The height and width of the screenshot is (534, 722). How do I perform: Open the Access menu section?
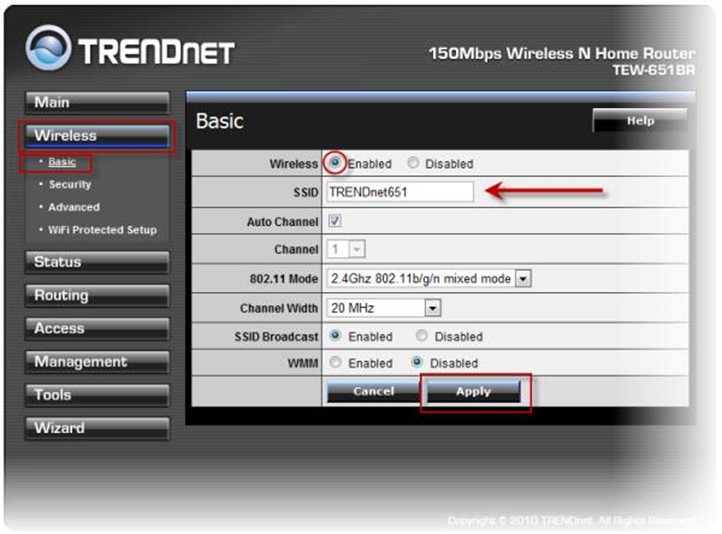tap(97, 328)
